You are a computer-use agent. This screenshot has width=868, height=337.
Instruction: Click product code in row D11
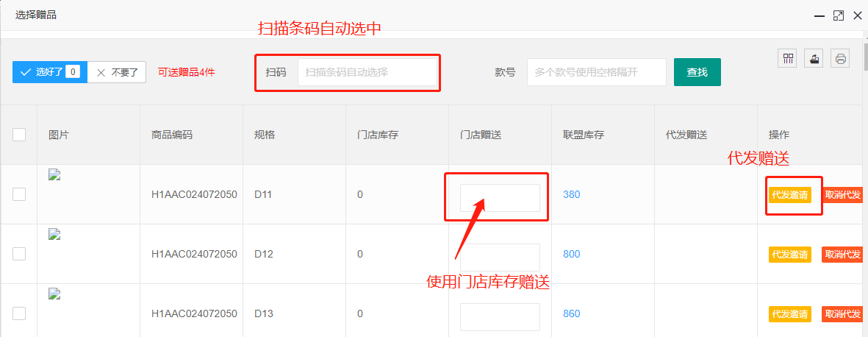pyautogui.click(x=194, y=194)
